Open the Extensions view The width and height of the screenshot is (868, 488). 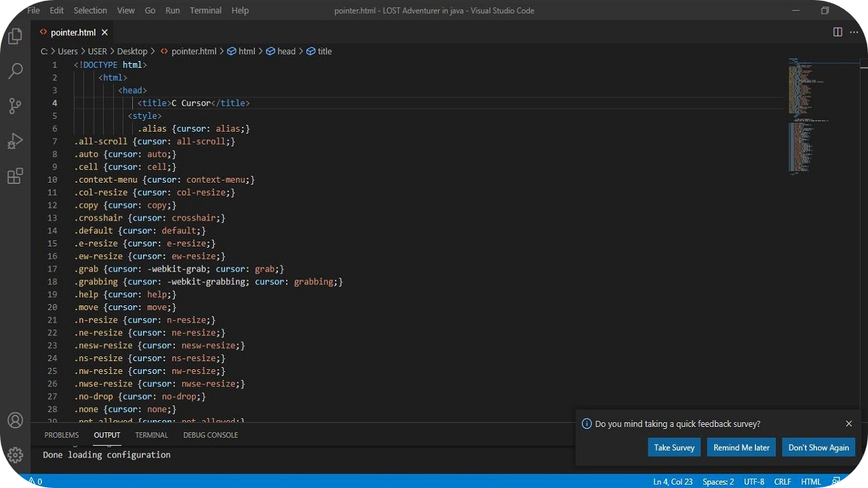click(x=15, y=176)
